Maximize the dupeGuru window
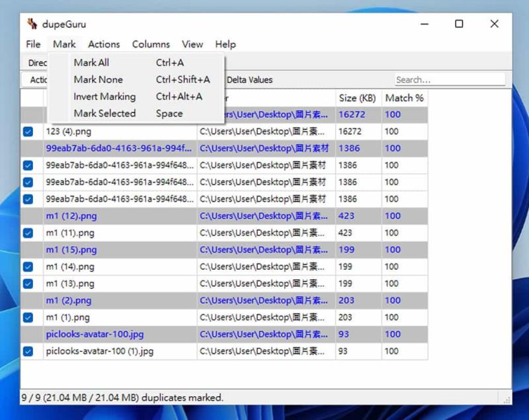 (459, 24)
